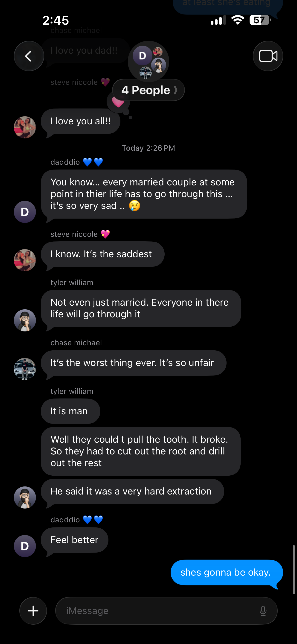This screenshot has width=297, height=644.
Task: Expand the 4 People group details
Action: pyautogui.click(x=148, y=90)
